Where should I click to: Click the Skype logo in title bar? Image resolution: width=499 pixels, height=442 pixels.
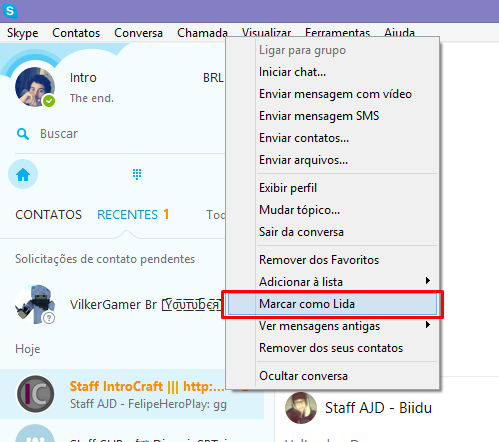pos(10,11)
